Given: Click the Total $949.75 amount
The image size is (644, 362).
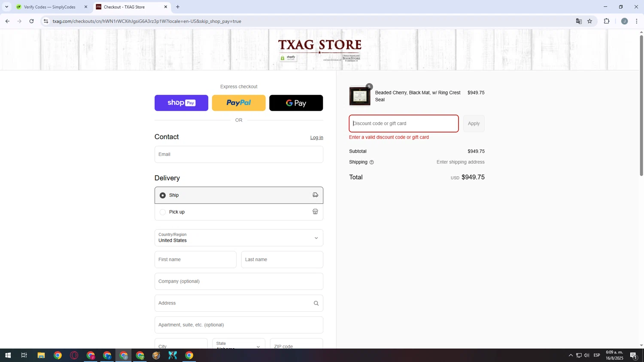Looking at the screenshot, I should [473, 177].
